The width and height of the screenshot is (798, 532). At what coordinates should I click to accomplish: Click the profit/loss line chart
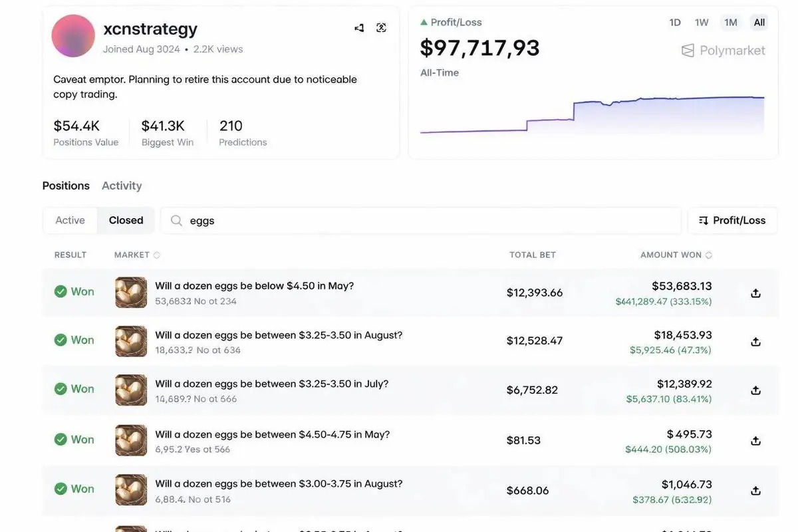click(592, 115)
